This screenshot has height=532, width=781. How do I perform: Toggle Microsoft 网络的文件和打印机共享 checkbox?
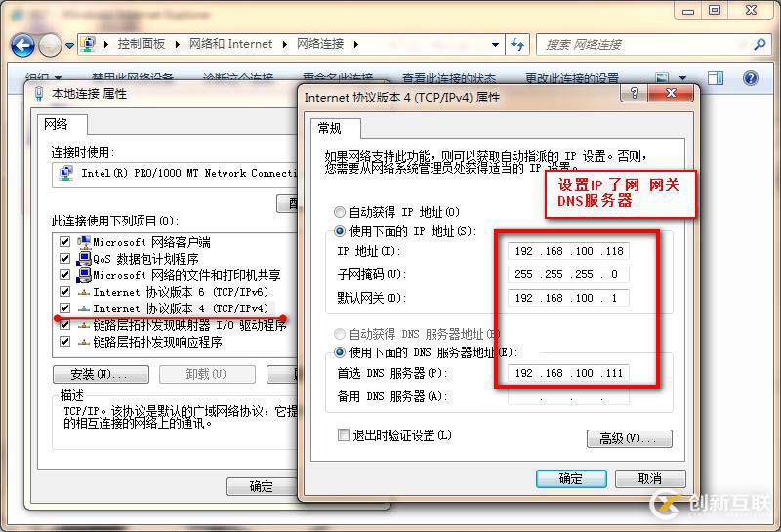(64, 275)
